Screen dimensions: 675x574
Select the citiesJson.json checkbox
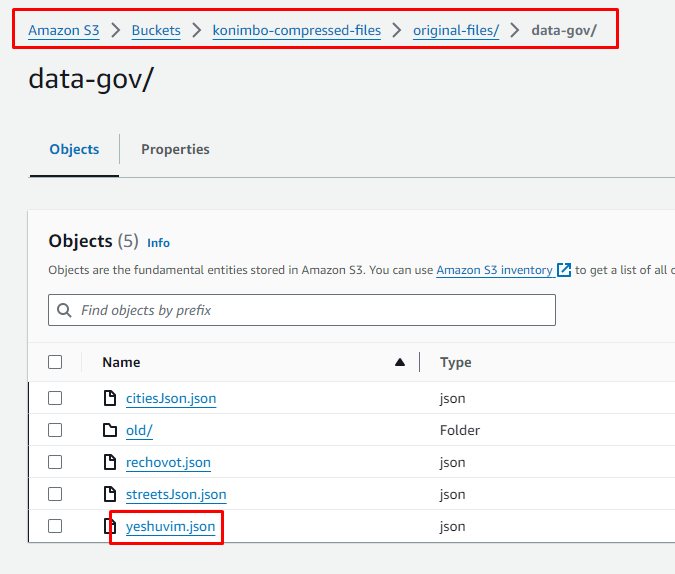tap(55, 398)
